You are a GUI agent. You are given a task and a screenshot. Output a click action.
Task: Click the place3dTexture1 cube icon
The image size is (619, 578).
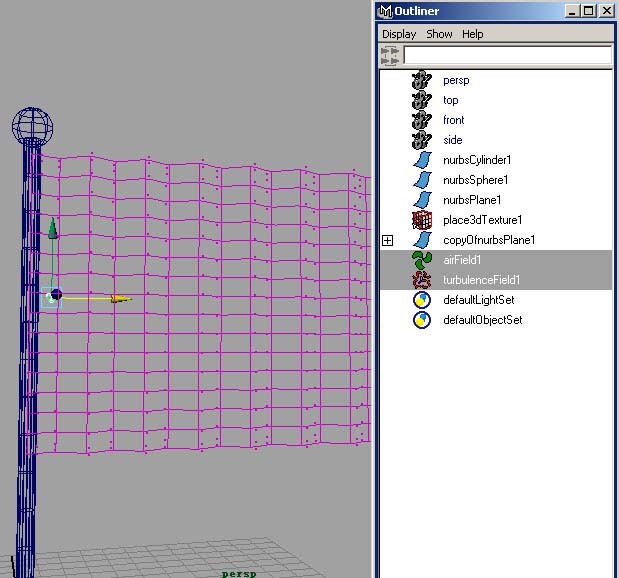(x=422, y=220)
